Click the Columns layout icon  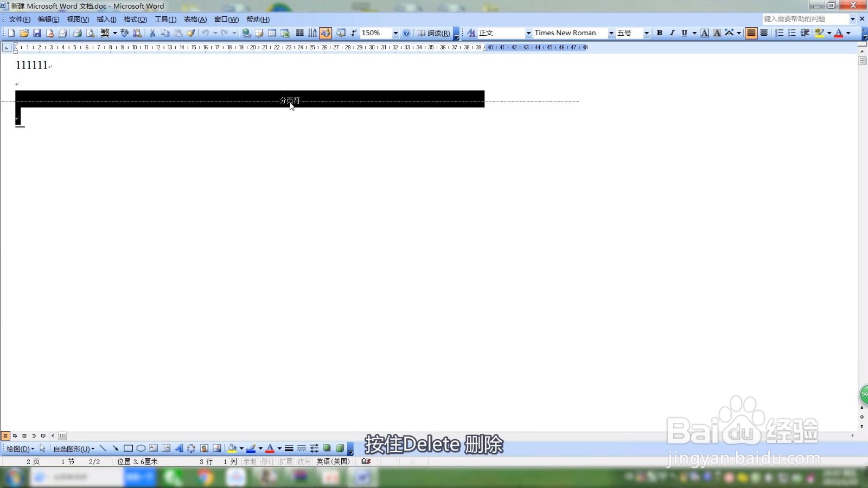pos(299,33)
